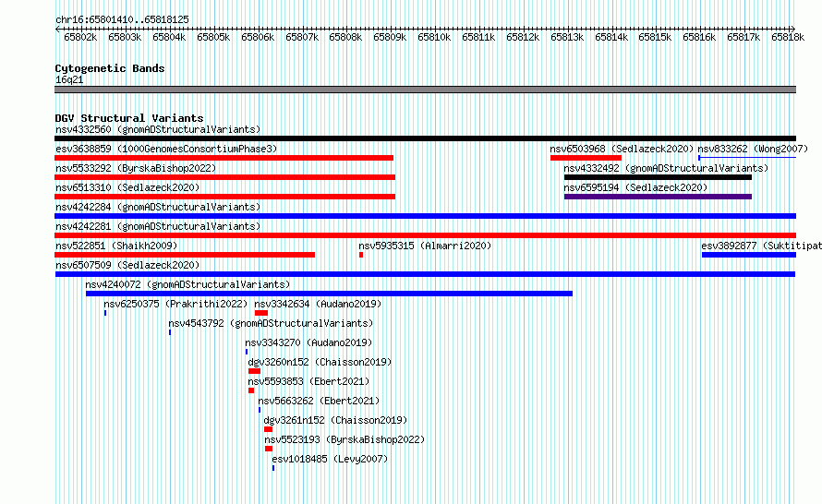Click the blue nsv4240072 variant bar

tap(329, 294)
